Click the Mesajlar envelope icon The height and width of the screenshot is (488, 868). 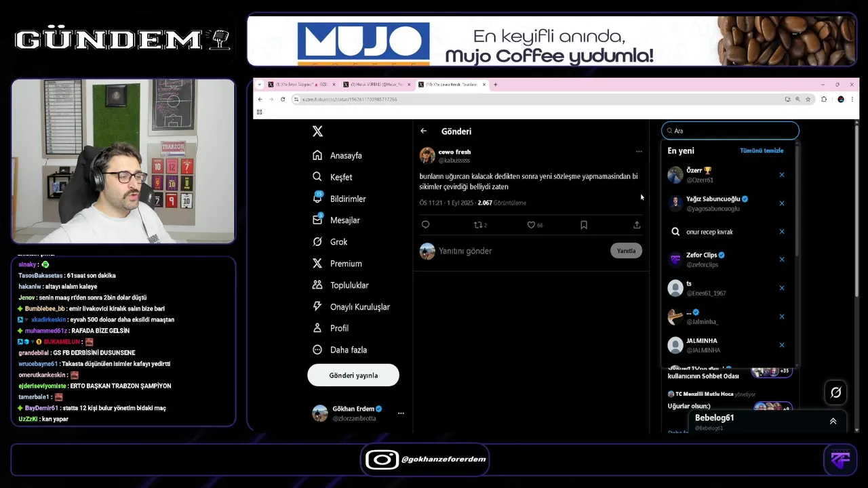click(x=317, y=220)
